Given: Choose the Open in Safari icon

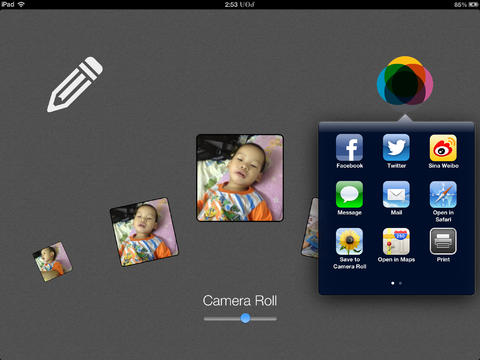Looking at the screenshot, I should pos(443,195).
